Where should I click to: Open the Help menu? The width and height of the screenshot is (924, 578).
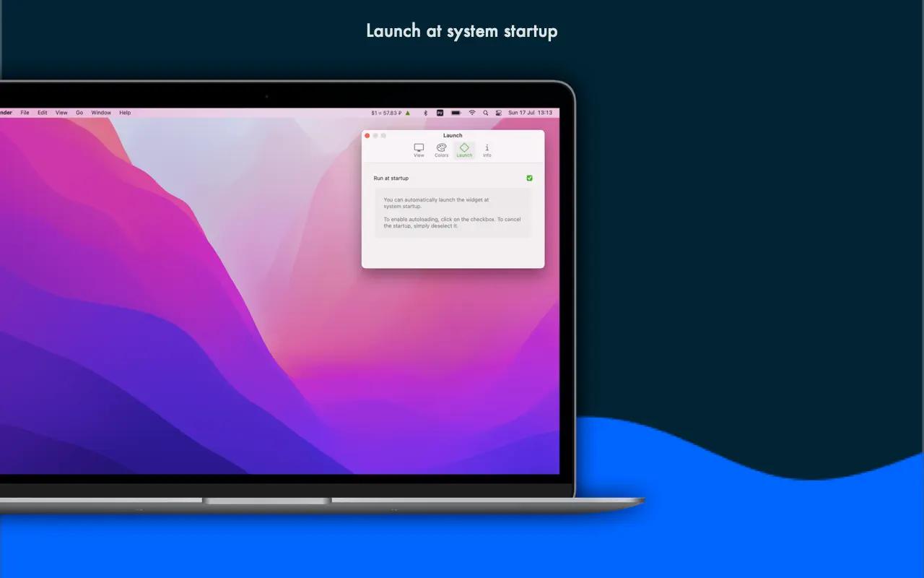[x=125, y=113]
